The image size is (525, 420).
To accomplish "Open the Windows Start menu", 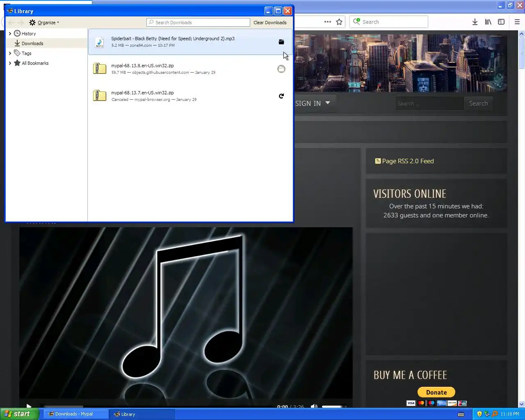I will 19,414.
